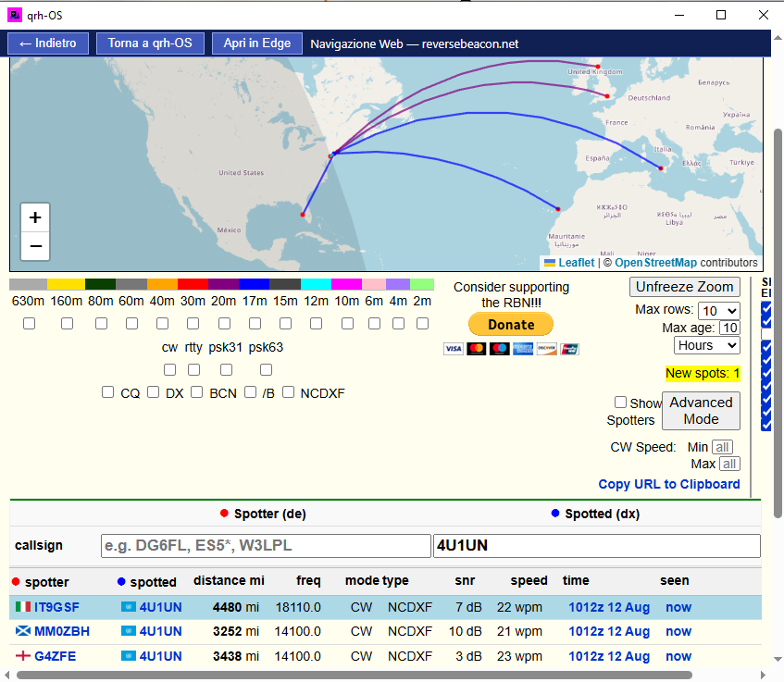The image size is (784, 682).
Task: Open the OpenStreetMap link
Action: click(655, 263)
